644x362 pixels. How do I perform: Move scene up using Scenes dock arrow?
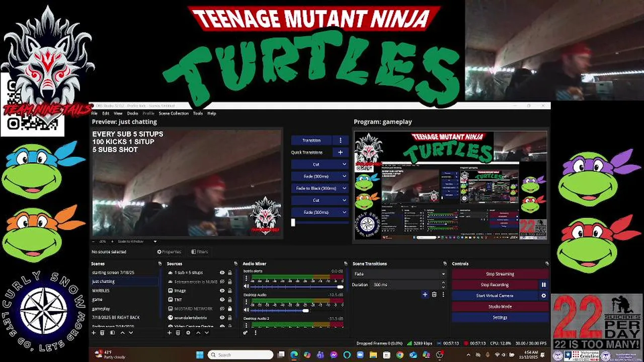tap(122, 333)
